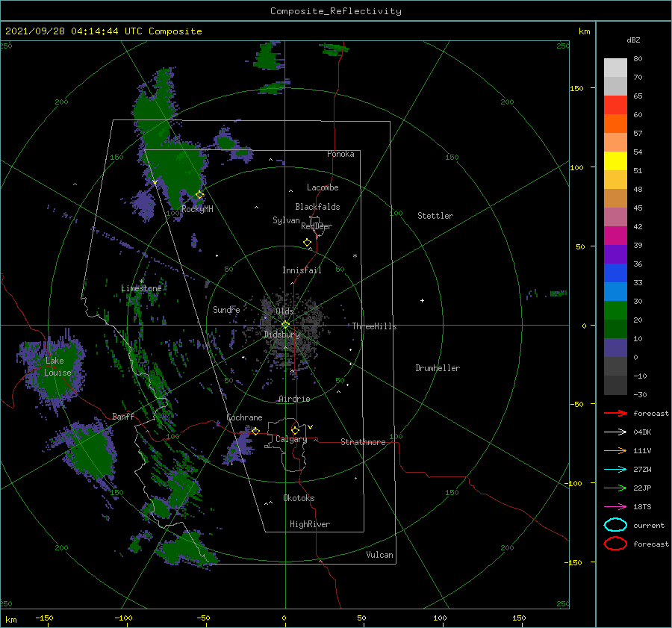
Task: Click the Sundre city label
Action: coord(226,309)
